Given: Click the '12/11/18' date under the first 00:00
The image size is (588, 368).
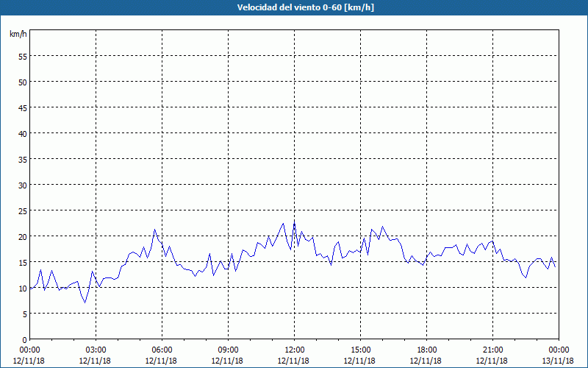Looking at the screenshot, I should point(29,361).
